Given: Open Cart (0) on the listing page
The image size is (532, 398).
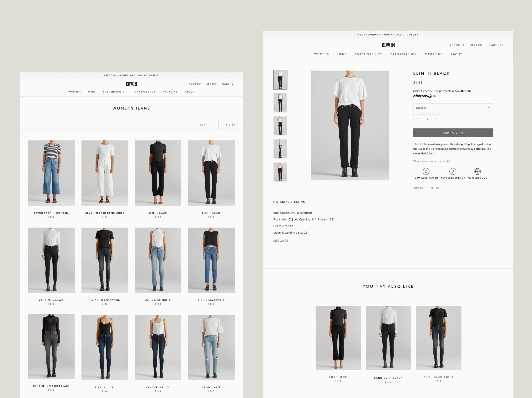Looking at the screenshot, I should click(x=228, y=84).
